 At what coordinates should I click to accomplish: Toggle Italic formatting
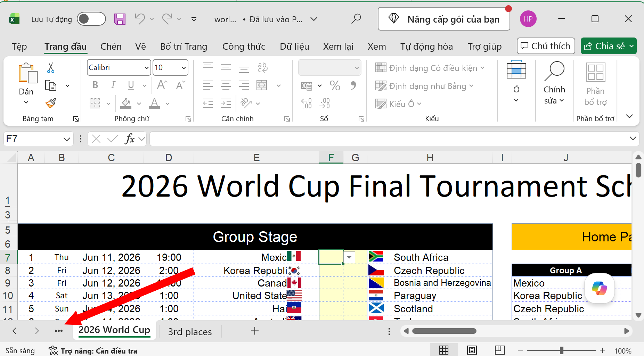click(113, 85)
